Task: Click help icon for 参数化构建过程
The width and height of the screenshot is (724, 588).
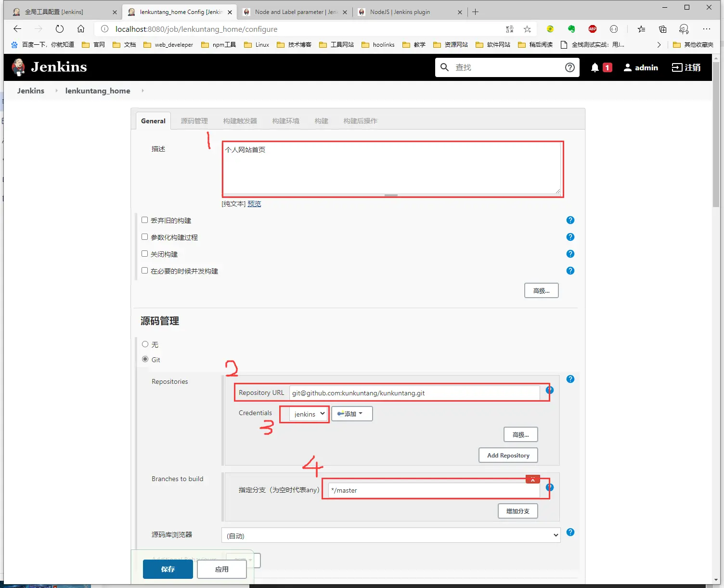Action: coord(570,237)
